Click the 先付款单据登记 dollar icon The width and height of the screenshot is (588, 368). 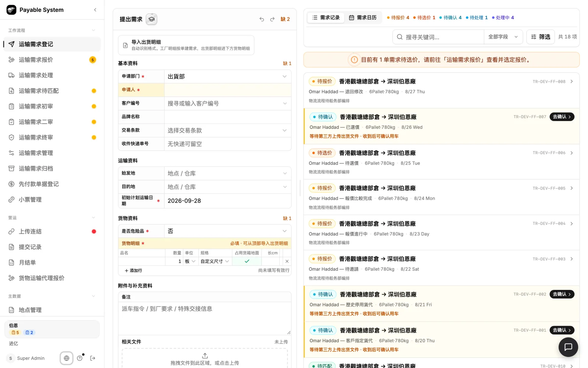(11, 184)
